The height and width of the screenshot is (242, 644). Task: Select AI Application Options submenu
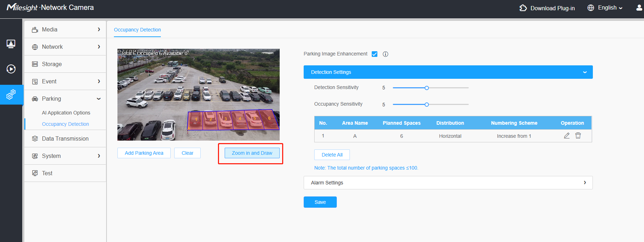pyautogui.click(x=66, y=113)
